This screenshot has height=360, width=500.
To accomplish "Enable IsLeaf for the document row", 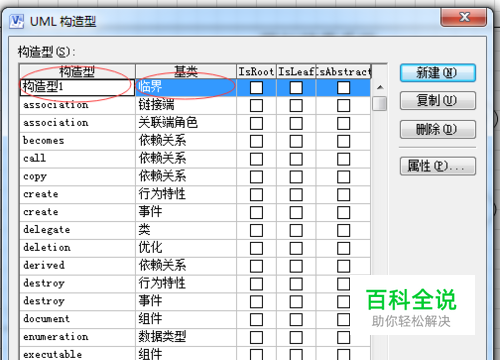I will [x=296, y=319].
